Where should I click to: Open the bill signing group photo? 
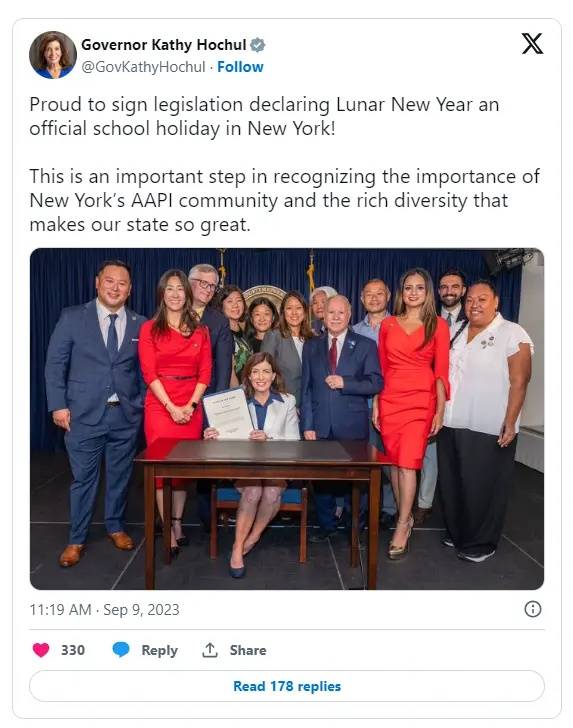coord(286,419)
